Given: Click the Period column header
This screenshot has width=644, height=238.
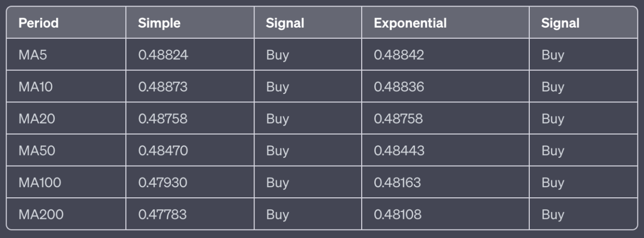Looking at the screenshot, I should (38, 23).
